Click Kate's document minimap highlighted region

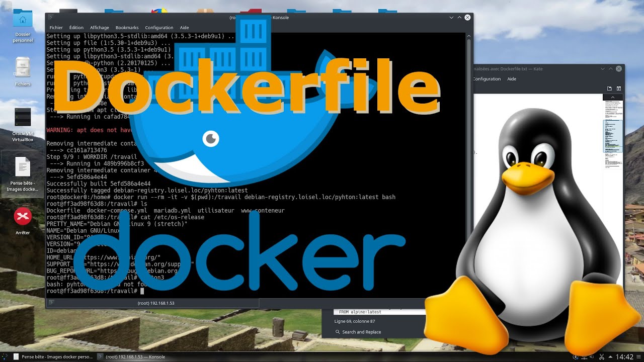(613, 136)
